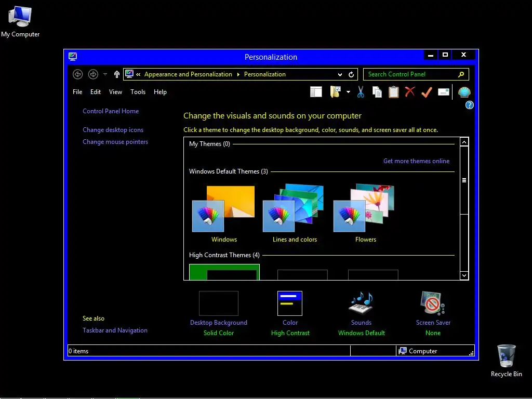Click the orange checkmark Properties icon
The image size is (532, 399).
(x=427, y=92)
